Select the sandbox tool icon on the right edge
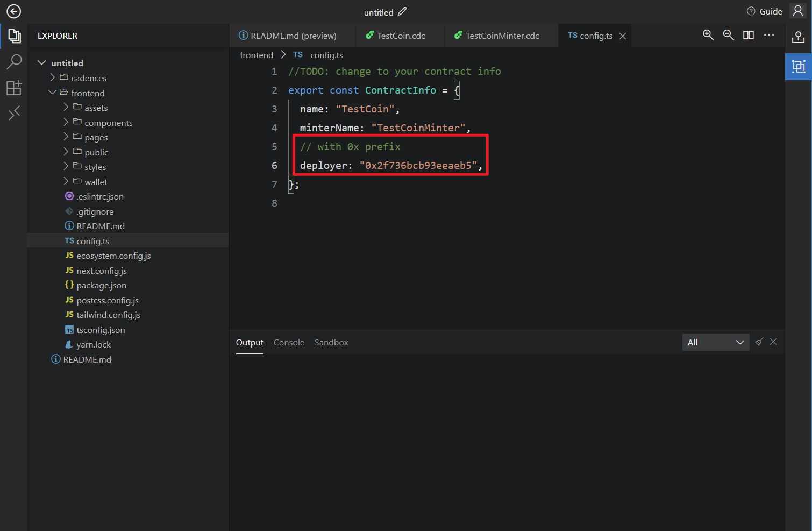This screenshot has width=812, height=531. pyautogui.click(x=798, y=67)
